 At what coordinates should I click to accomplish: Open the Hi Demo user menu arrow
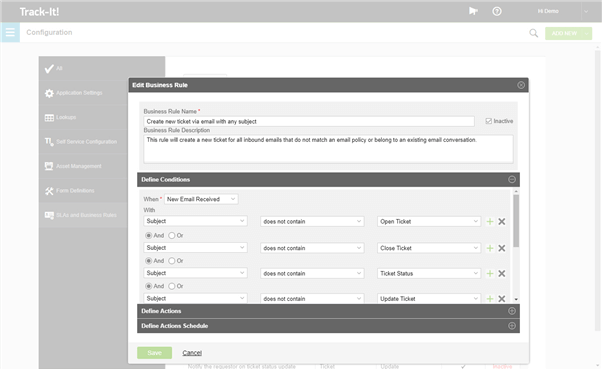coord(586,12)
